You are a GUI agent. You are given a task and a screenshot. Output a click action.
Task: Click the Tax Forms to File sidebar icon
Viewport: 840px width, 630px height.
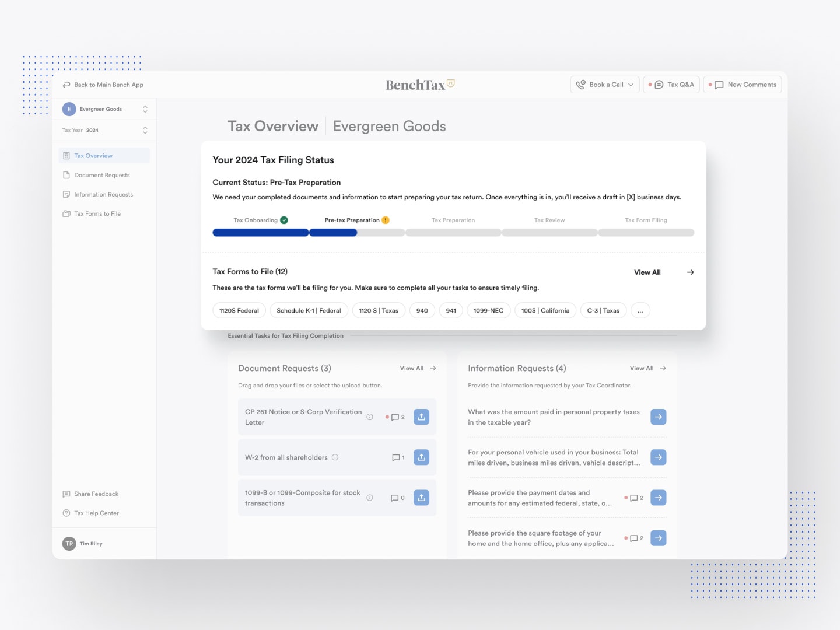click(66, 213)
